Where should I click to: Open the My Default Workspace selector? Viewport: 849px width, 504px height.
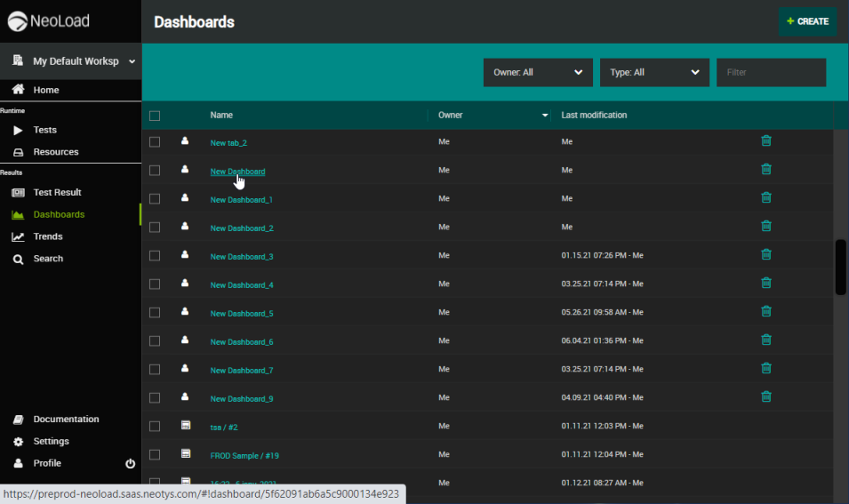coord(73,61)
